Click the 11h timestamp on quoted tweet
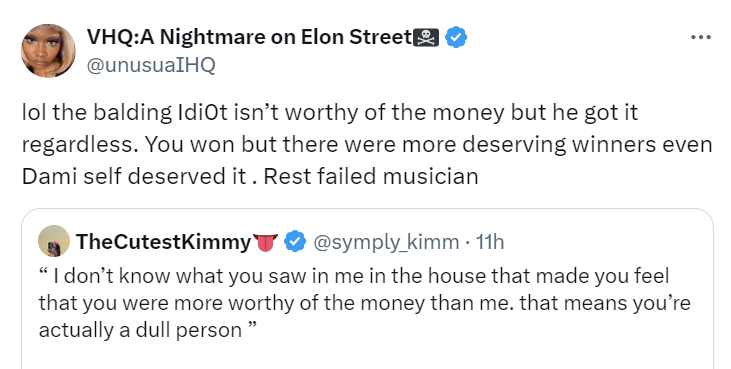731x369 pixels. coord(490,242)
